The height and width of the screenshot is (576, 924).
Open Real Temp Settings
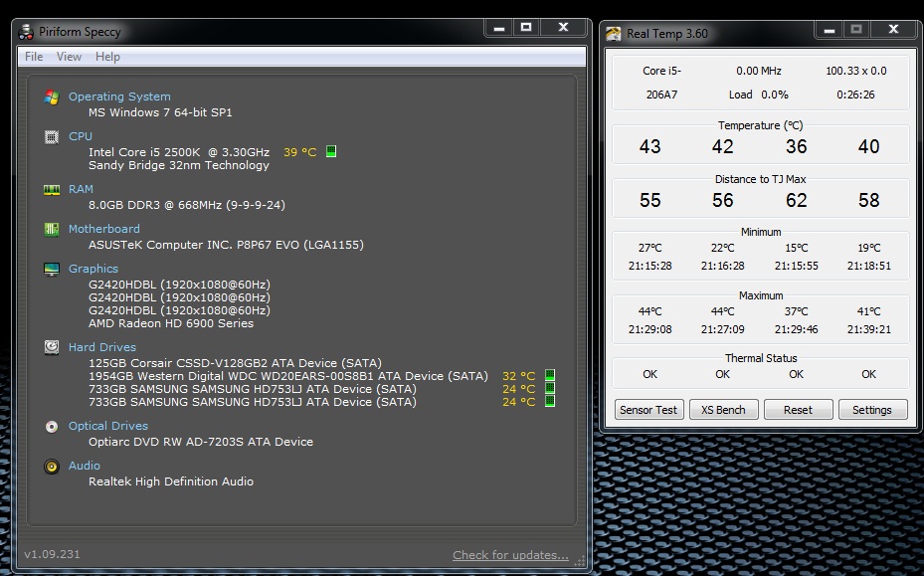point(872,410)
